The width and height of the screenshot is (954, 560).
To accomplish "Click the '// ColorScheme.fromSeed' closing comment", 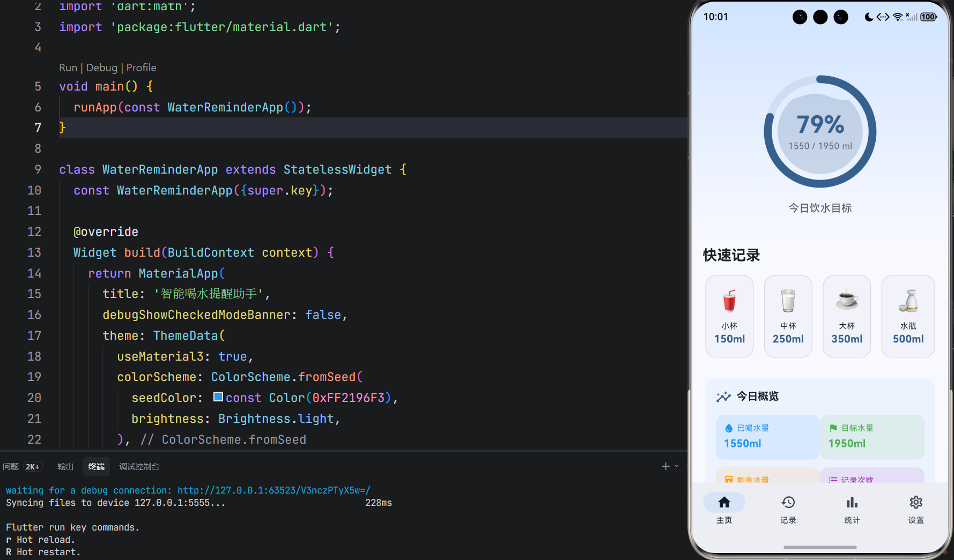I will [x=223, y=439].
